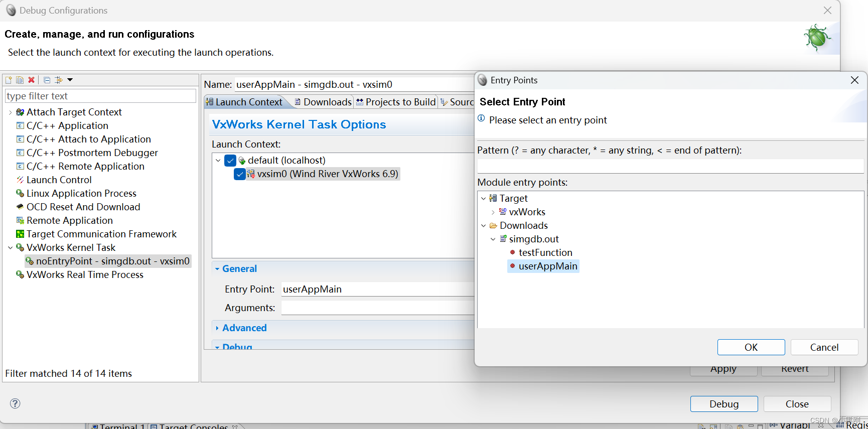Screen dimensions: 868x429
Task: Select C/C++ Application configuration type
Action: (67, 126)
